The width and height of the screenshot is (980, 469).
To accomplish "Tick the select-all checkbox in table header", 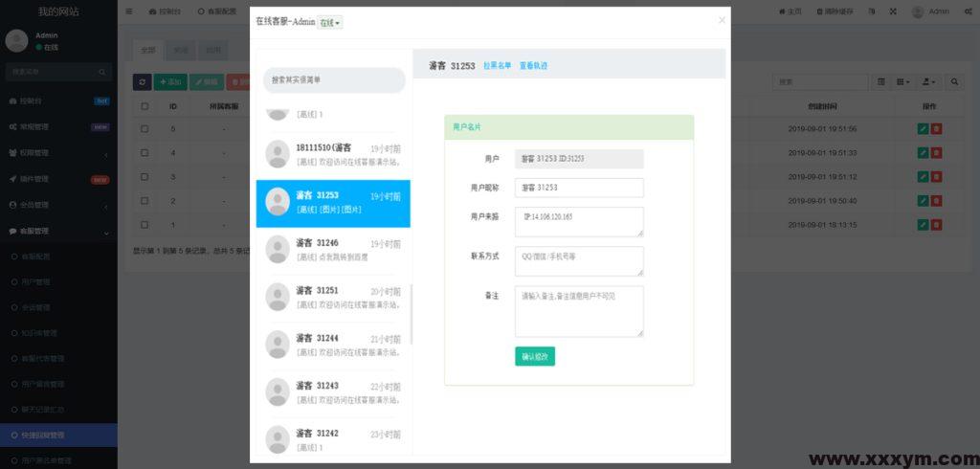I will tap(145, 106).
